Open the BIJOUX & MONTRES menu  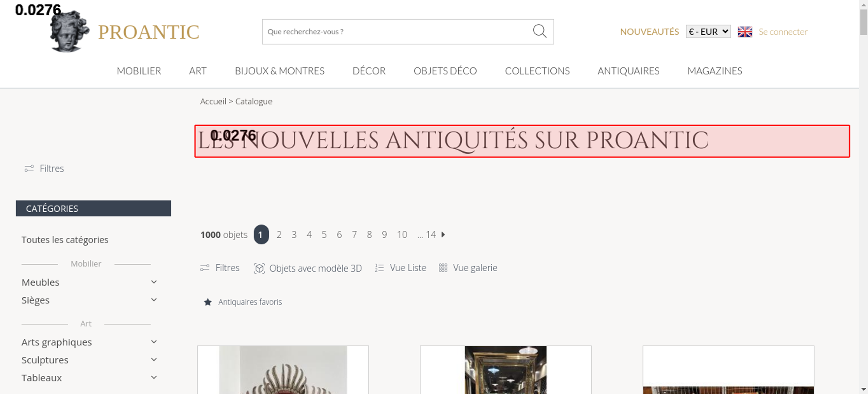coord(279,71)
